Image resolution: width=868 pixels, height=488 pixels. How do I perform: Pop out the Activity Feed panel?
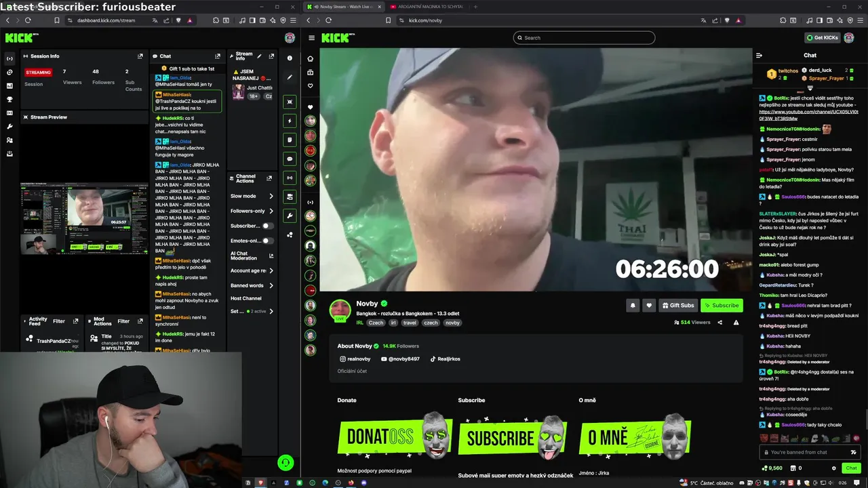[76, 321]
